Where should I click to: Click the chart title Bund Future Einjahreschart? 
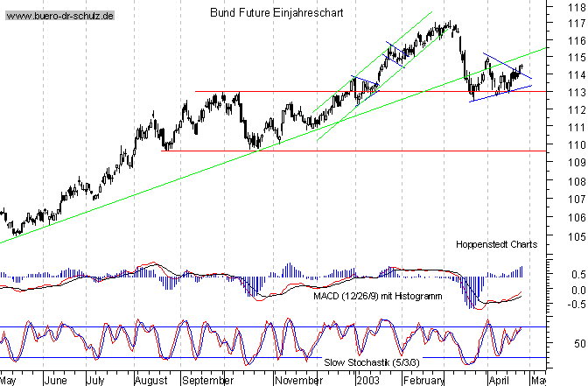[x=276, y=13]
